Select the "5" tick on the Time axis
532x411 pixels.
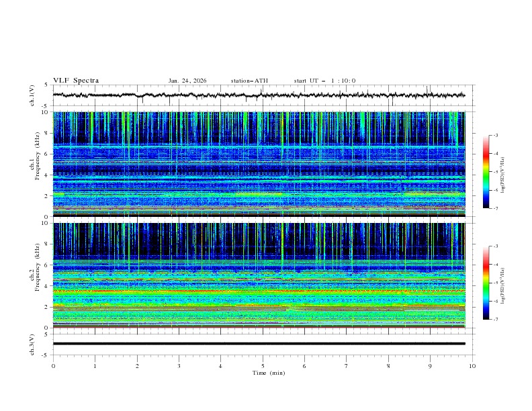click(263, 366)
